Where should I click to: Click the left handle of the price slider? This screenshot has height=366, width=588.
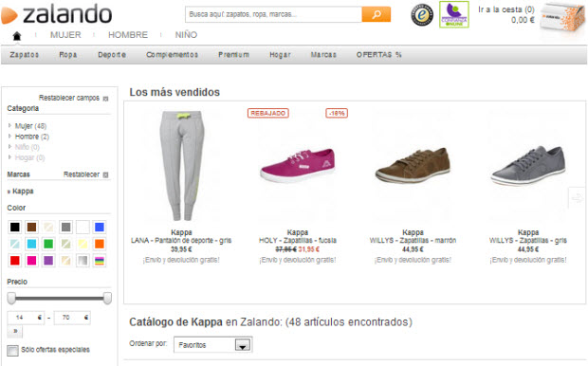[x=11, y=299]
